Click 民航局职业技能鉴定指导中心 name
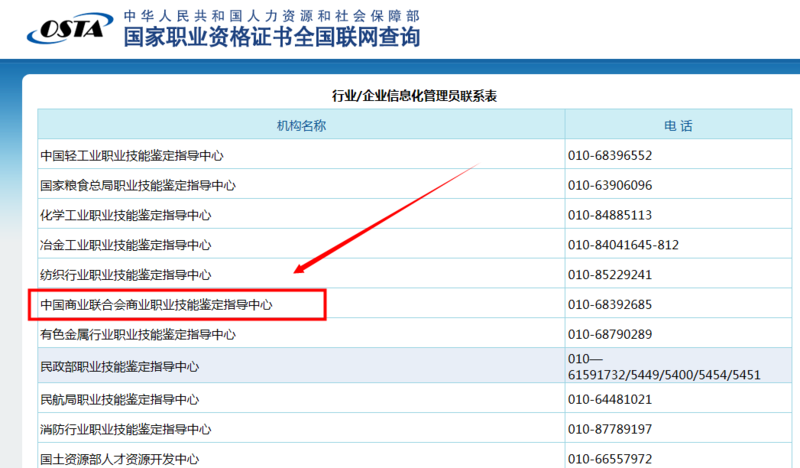Image resolution: width=800 pixels, height=468 pixels. point(119,400)
